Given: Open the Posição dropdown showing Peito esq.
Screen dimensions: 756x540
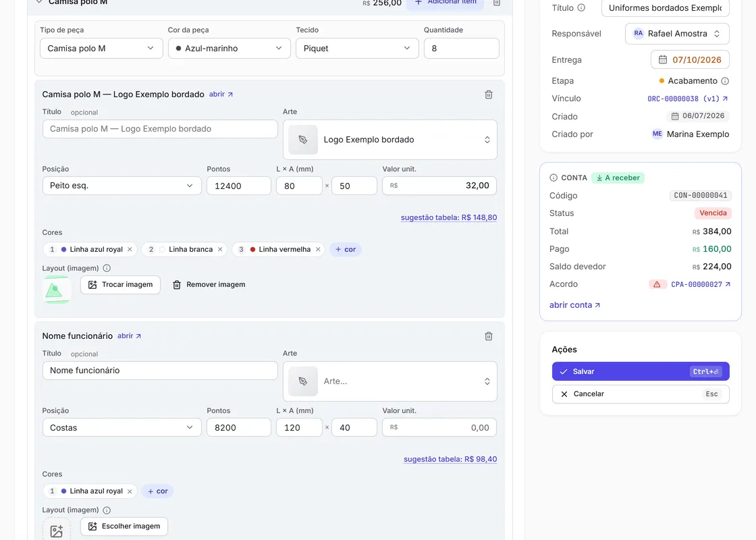Looking at the screenshot, I should pyautogui.click(x=122, y=186).
